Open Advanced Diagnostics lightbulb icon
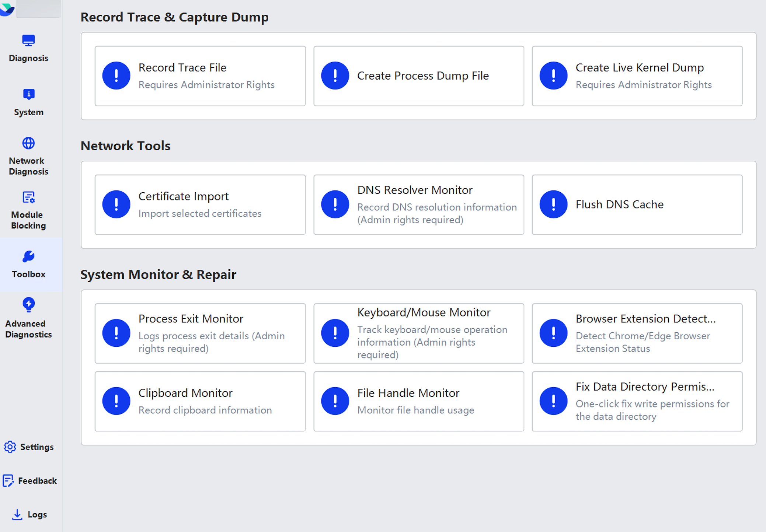 pos(28,305)
